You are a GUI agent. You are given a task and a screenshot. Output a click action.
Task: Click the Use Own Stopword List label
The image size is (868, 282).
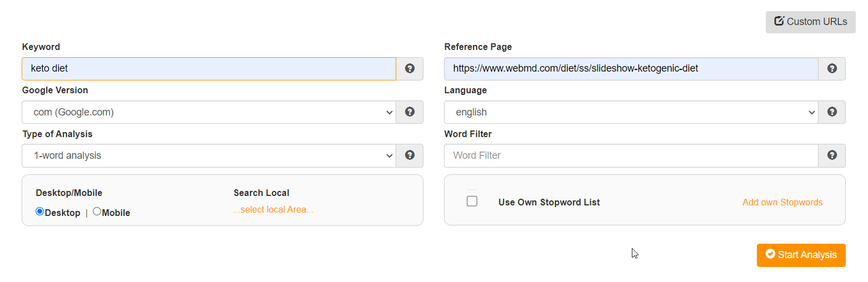click(549, 202)
